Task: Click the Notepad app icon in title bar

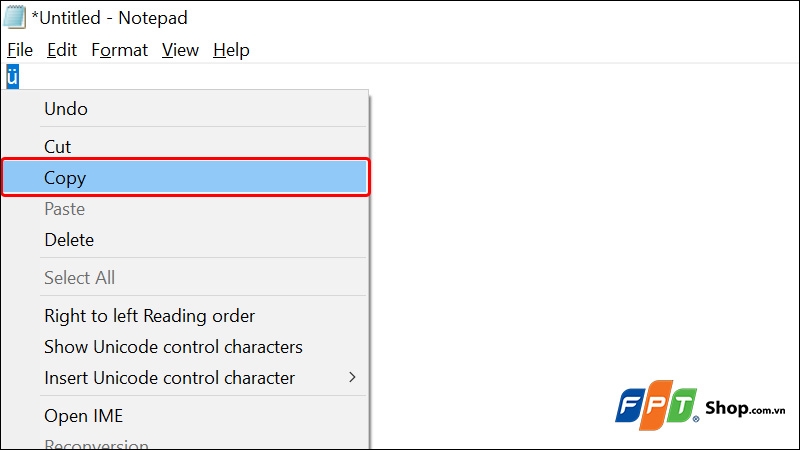Action: click(x=15, y=18)
